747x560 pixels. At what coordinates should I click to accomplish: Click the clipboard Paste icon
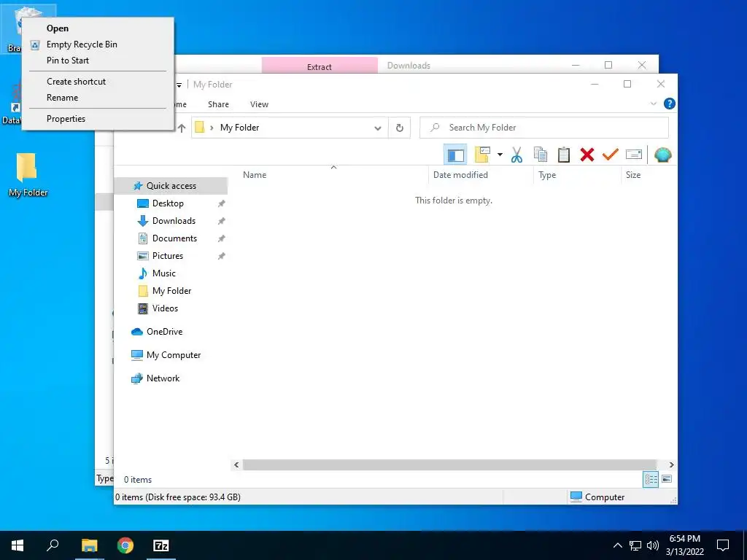[564, 155]
